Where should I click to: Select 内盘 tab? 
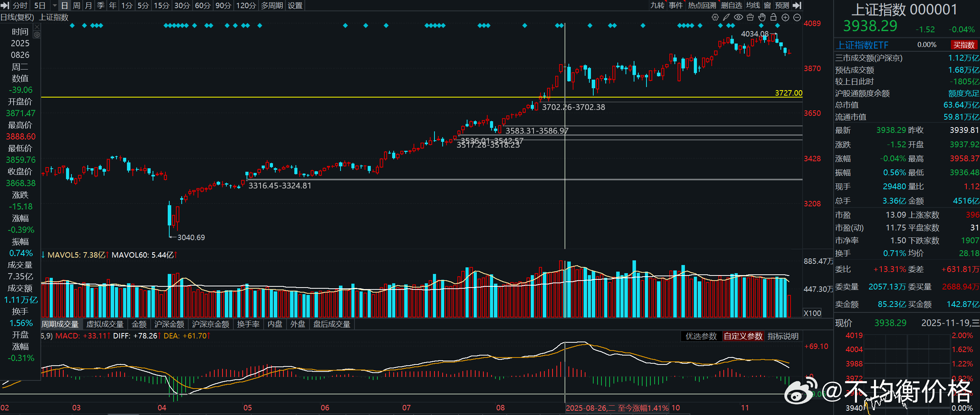[275, 324]
